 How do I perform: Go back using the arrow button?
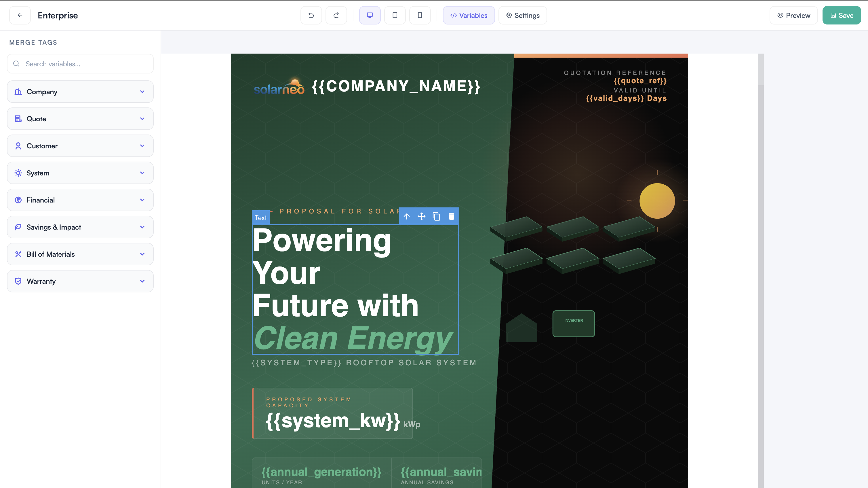pos(20,15)
